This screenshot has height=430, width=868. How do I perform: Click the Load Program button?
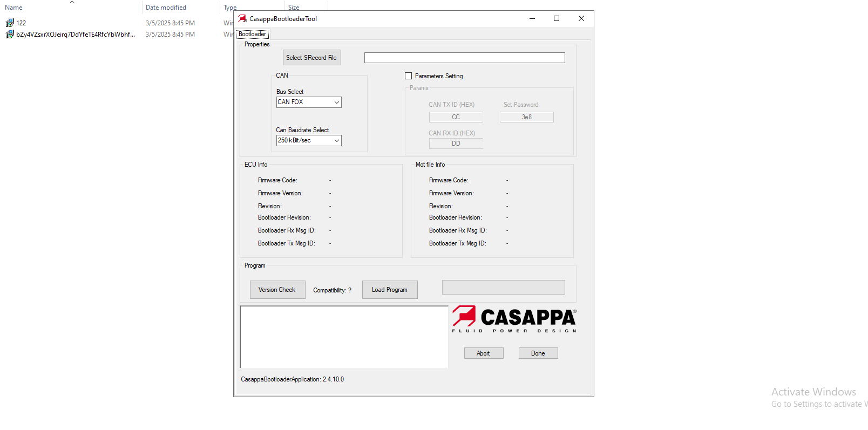(x=390, y=290)
